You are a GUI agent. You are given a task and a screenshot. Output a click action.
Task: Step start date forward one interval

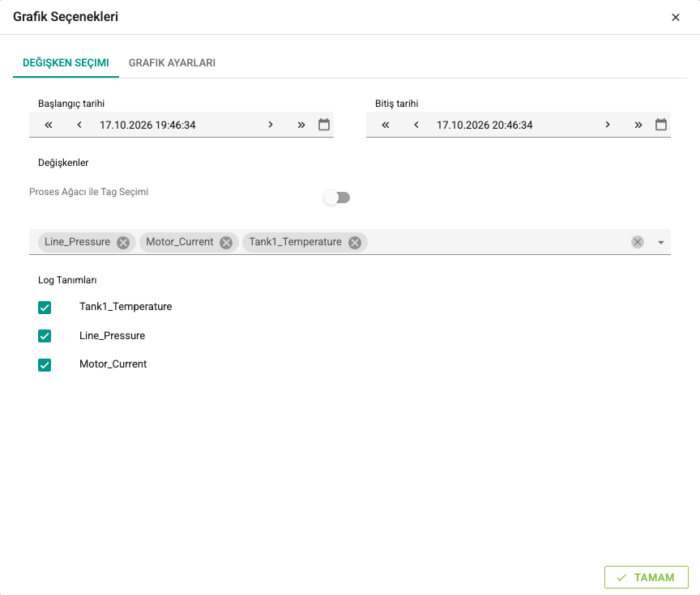271,125
